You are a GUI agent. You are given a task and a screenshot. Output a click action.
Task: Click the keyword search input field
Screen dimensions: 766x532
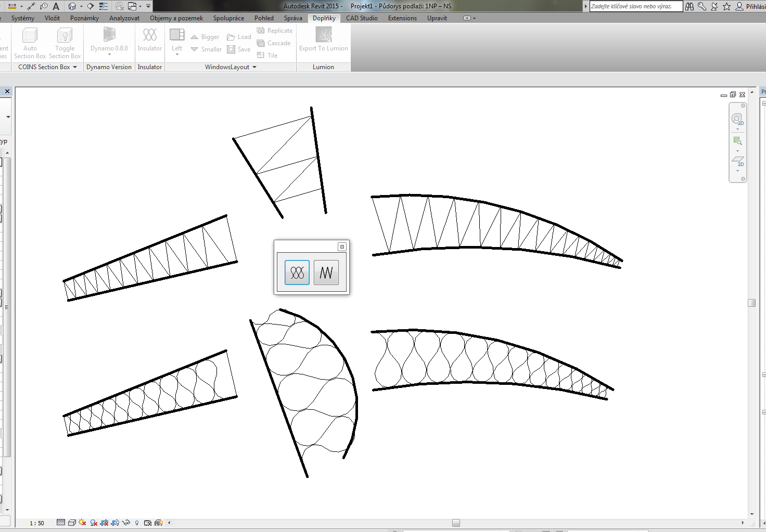(x=635, y=6)
